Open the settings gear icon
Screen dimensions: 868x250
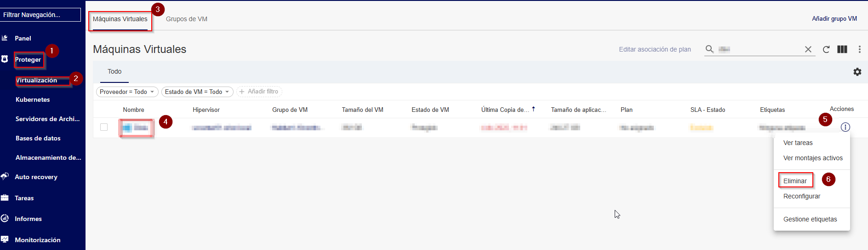click(857, 72)
